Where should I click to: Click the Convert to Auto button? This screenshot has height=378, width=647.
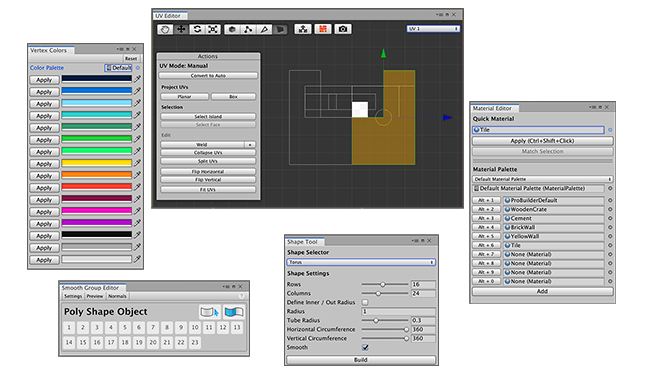click(x=208, y=76)
